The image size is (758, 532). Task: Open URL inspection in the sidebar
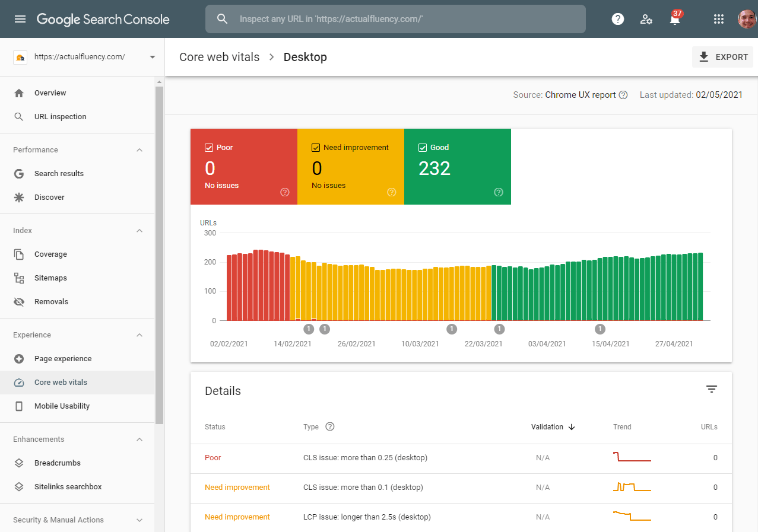pos(77,117)
